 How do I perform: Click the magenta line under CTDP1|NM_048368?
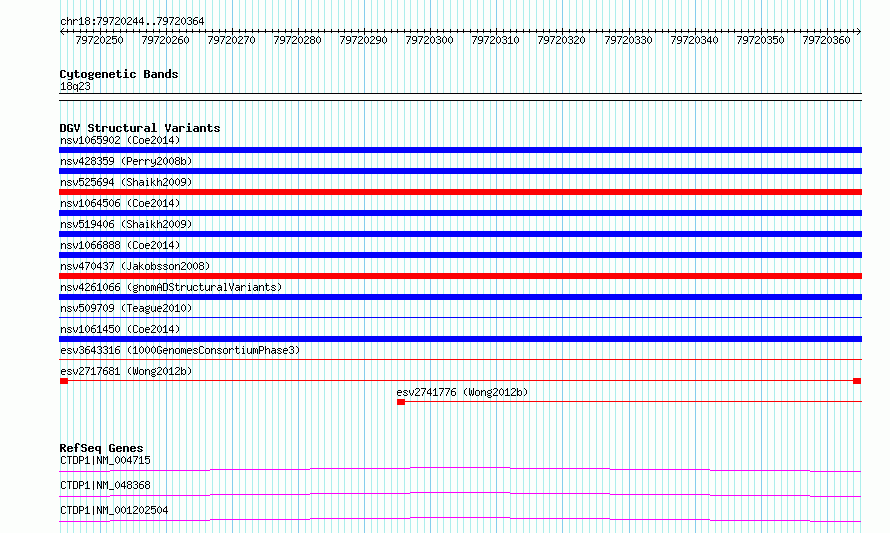coord(460,494)
